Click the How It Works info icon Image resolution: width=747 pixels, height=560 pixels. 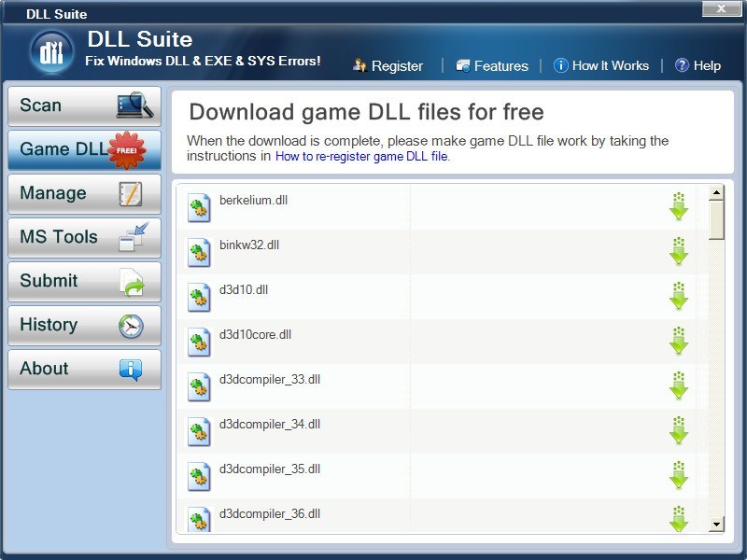click(x=561, y=65)
